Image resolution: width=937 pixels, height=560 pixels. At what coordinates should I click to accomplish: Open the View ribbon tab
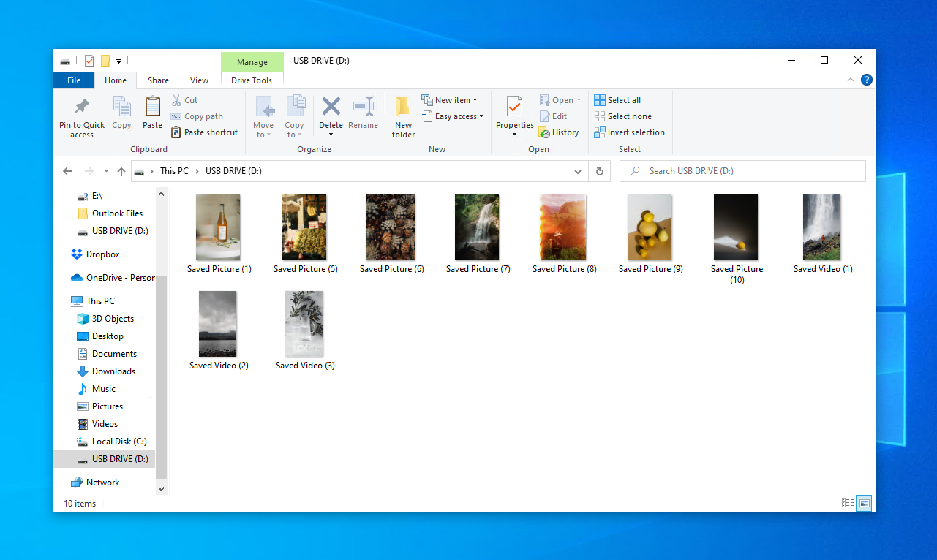click(199, 80)
